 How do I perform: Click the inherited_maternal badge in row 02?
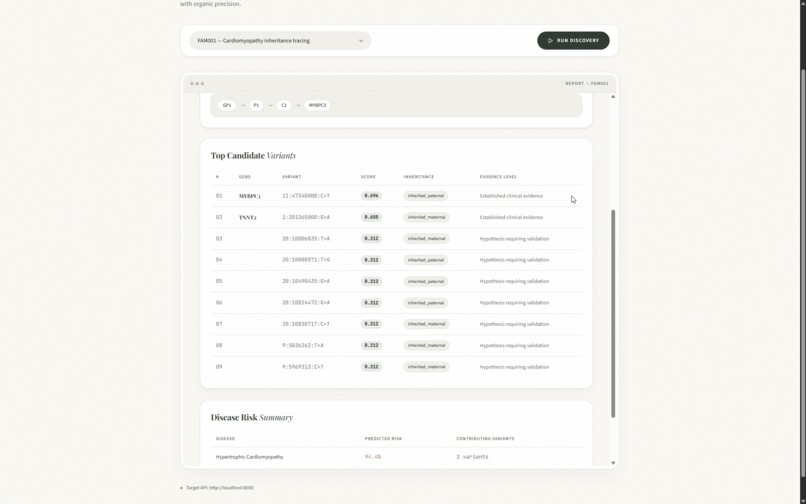(x=426, y=218)
